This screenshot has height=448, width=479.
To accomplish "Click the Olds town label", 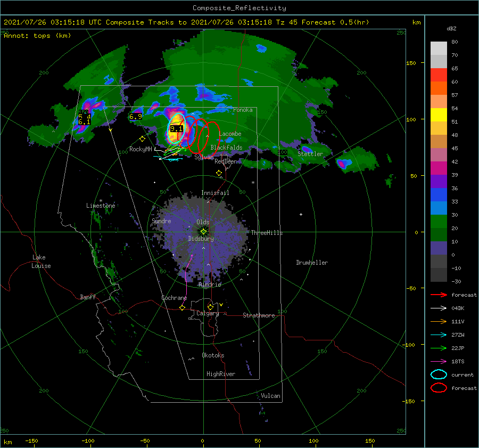I will (203, 222).
